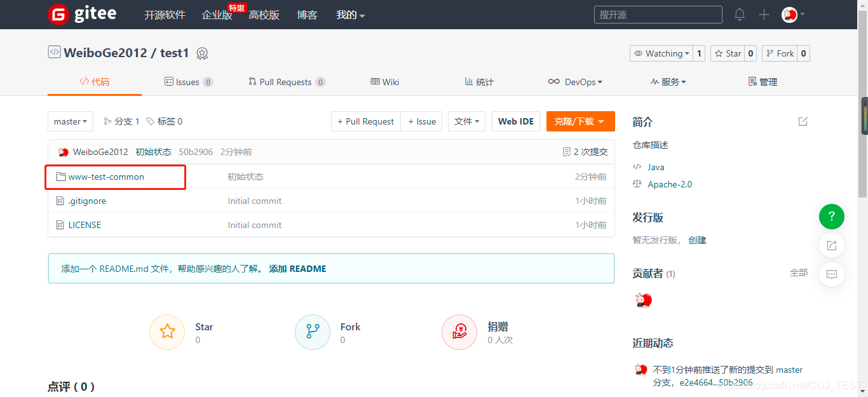The image size is (868, 397).
Task: Open the 统计 tab
Action: tap(479, 82)
